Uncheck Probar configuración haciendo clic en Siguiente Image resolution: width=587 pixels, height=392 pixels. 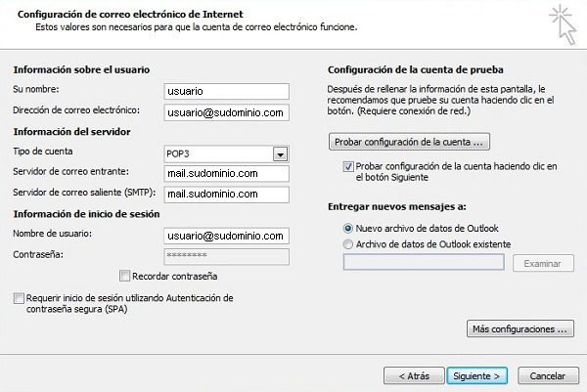348,166
